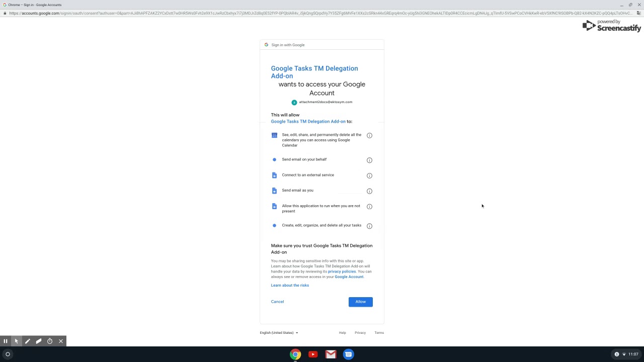Click Cancel to deny access
This screenshot has height=362, width=644.
(277, 302)
